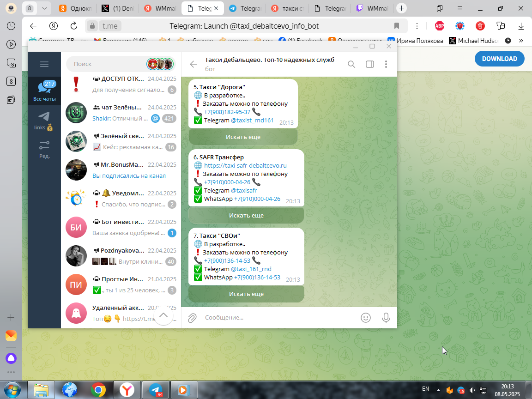This screenshot has width=532, height=399.
Task: Open the emoji picker
Action: (x=365, y=318)
